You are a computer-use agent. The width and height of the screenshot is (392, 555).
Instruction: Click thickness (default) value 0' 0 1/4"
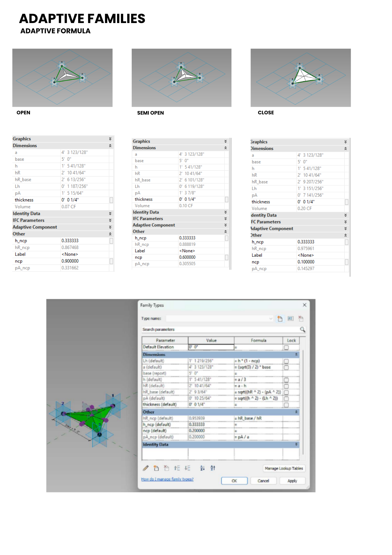click(196, 404)
